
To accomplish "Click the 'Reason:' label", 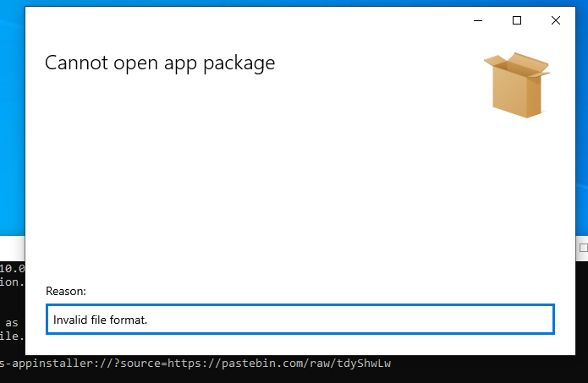I will click(x=66, y=291).
